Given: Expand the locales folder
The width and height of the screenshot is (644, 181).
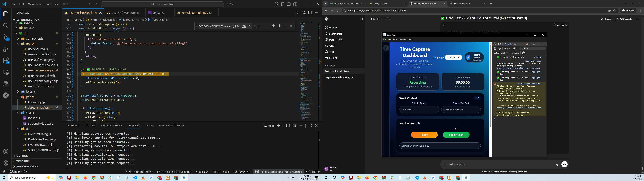Looking at the screenshot, I should pyautogui.click(x=31, y=92).
